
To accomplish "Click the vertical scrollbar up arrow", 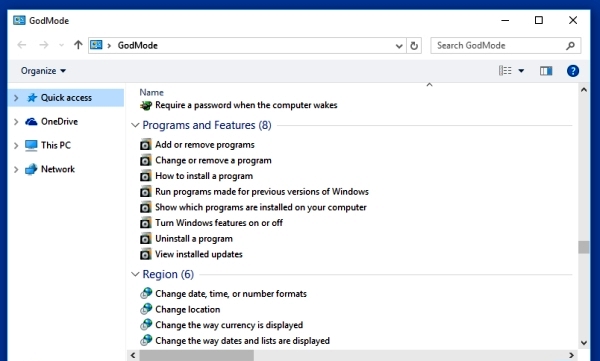I will (584, 90).
